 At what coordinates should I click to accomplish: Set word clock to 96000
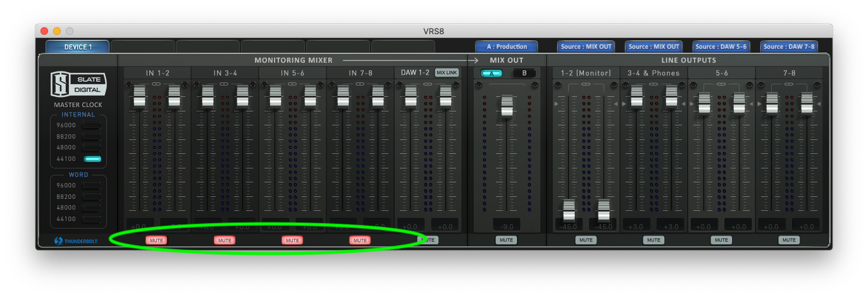coord(92,186)
